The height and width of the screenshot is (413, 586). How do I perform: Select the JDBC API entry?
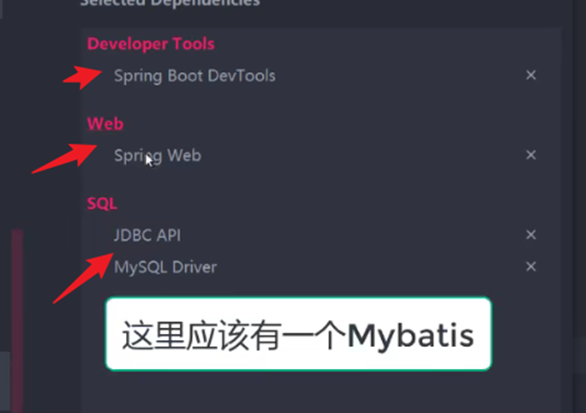click(147, 235)
